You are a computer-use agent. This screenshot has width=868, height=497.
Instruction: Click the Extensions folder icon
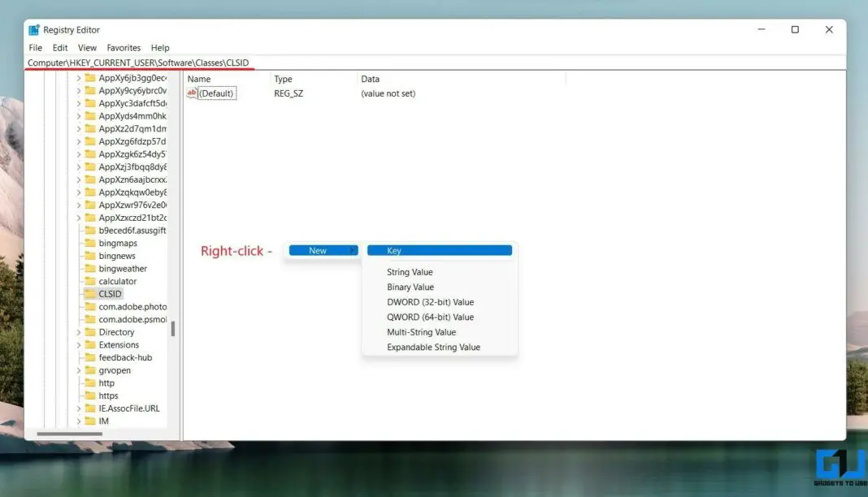pos(89,344)
